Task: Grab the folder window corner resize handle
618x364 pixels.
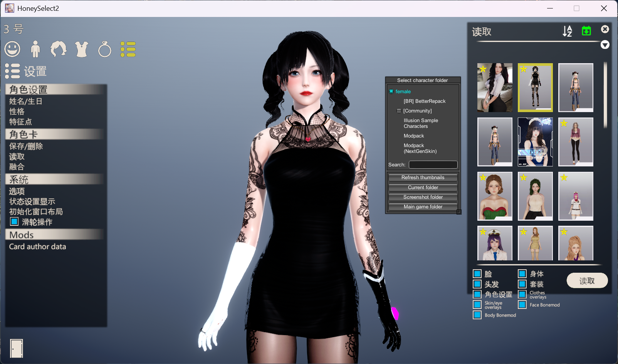Action: pyautogui.click(x=459, y=212)
